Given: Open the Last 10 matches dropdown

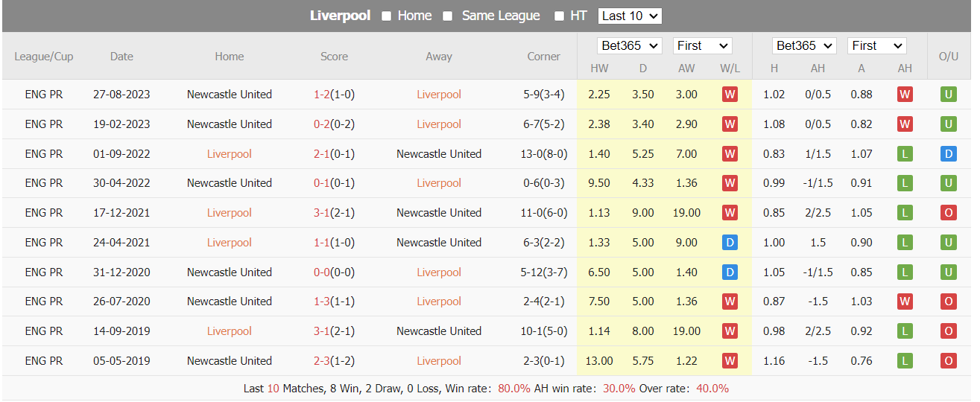Looking at the screenshot, I should click(x=630, y=16).
